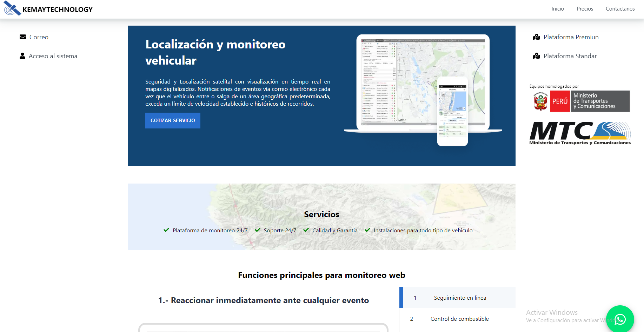The image size is (644, 332).
Task: Click the checkmark beside Calidad y Garantia
Action: tap(306, 230)
